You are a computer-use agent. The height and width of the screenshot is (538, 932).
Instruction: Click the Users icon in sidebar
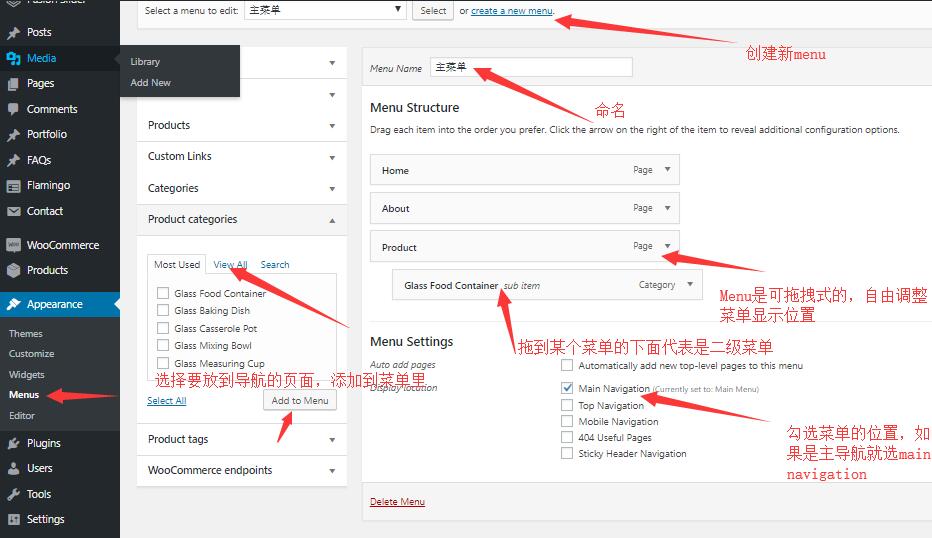[13, 468]
